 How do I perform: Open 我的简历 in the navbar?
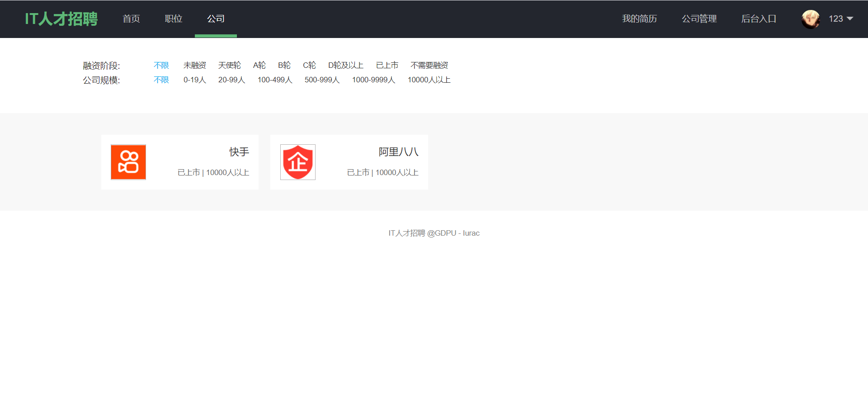click(639, 19)
